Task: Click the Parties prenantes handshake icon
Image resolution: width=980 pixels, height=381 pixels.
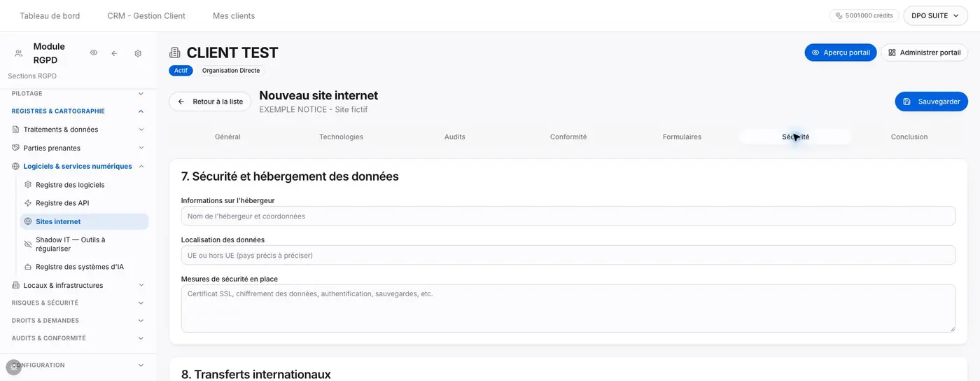Action: pyautogui.click(x=16, y=148)
